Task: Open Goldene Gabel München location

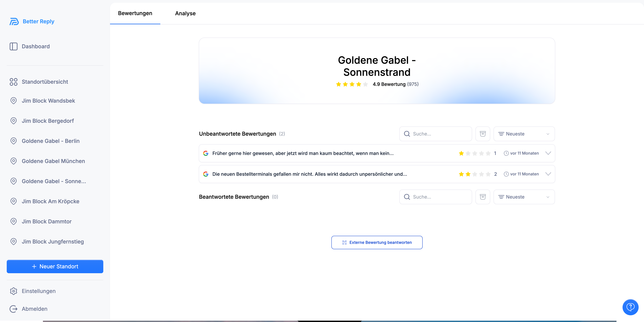Action: click(53, 161)
